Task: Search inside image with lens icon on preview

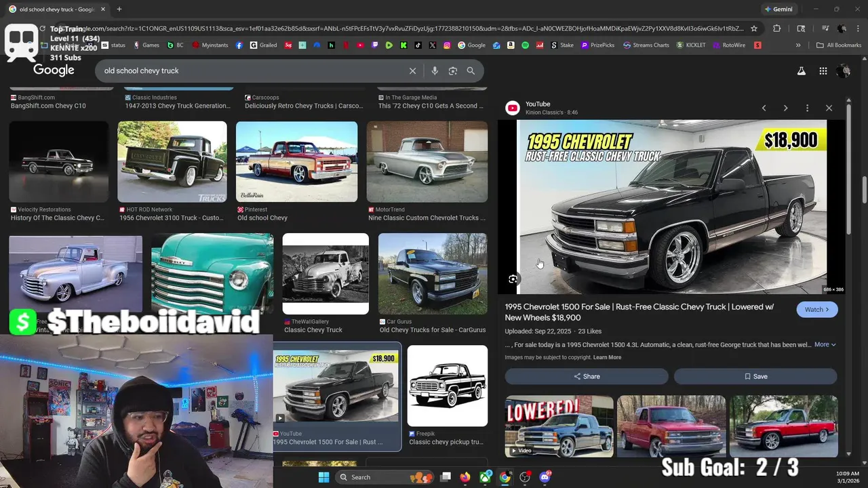Action: pyautogui.click(x=513, y=279)
